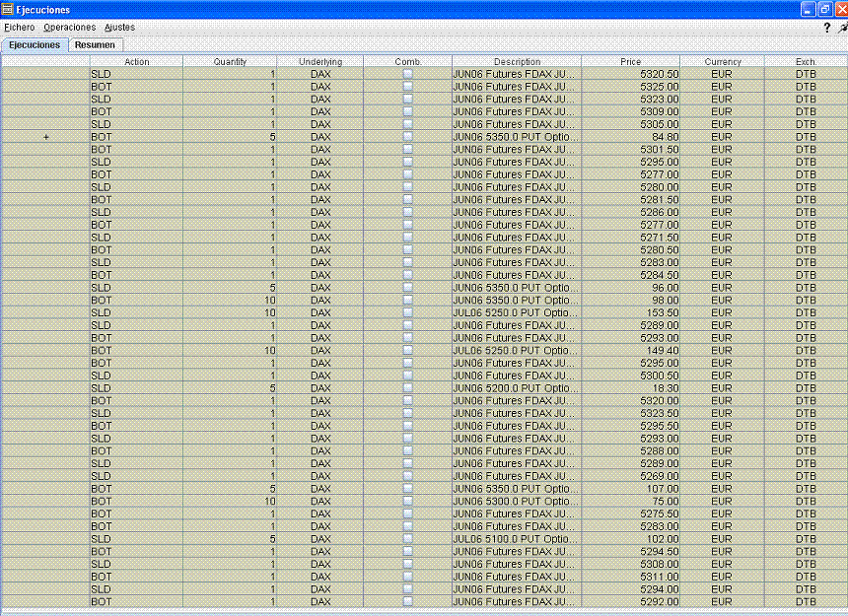The width and height of the screenshot is (848, 616).
Task: Open the Fichero menu
Action: (x=19, y=28)
